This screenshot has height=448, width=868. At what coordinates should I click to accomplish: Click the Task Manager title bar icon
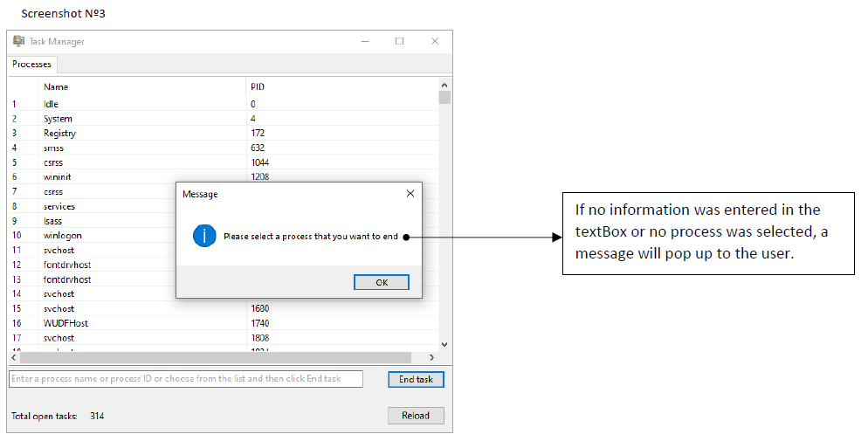(x=19, y=41)
